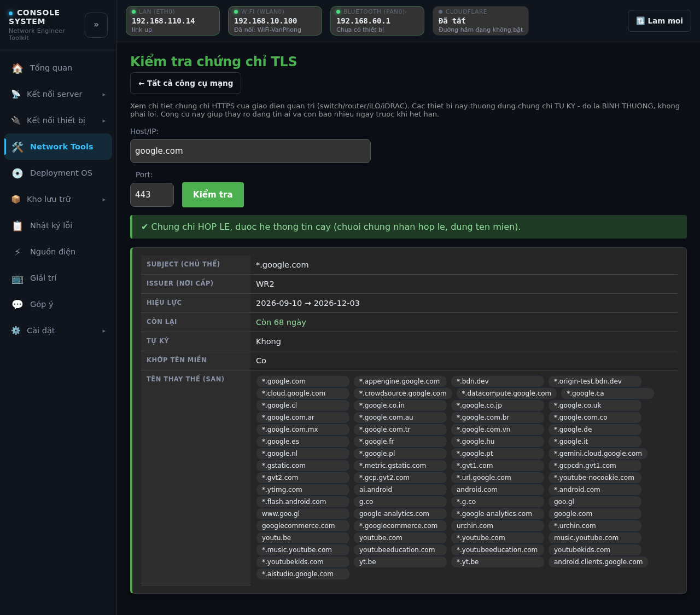Click the ai.android SAN chip
Image resolution: width=700 pixels, height=615 pixels.
coord(400,490)
